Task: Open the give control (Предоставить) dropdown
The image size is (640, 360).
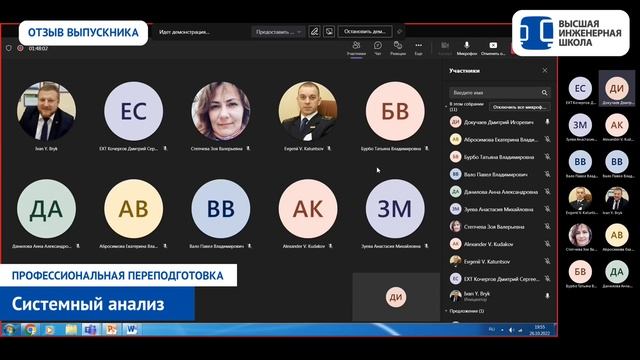Action: (x=278, y=32)
